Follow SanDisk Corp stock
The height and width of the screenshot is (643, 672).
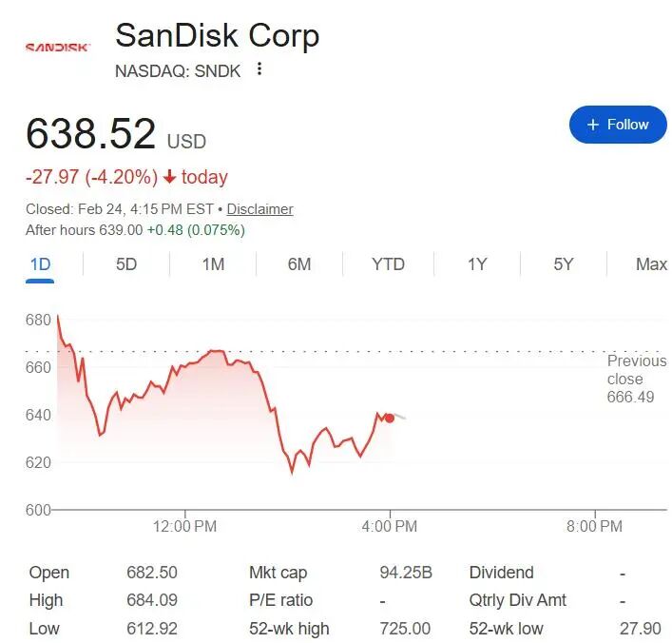tap(618, 125)
